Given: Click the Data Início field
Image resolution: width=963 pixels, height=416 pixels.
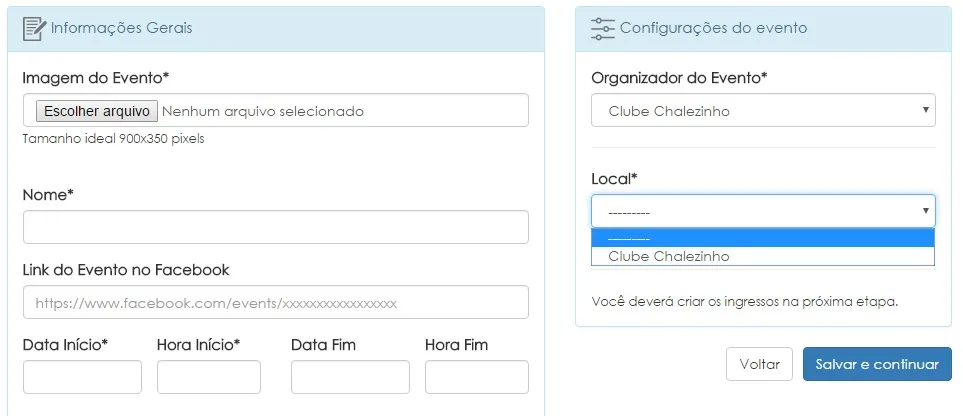Looking at the screenshot, I should pos(82,377).
